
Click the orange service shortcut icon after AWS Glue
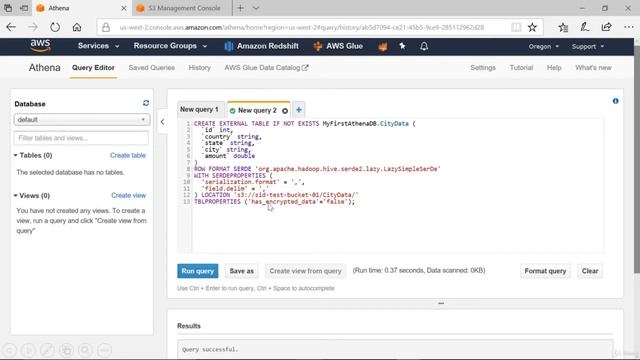382,47
